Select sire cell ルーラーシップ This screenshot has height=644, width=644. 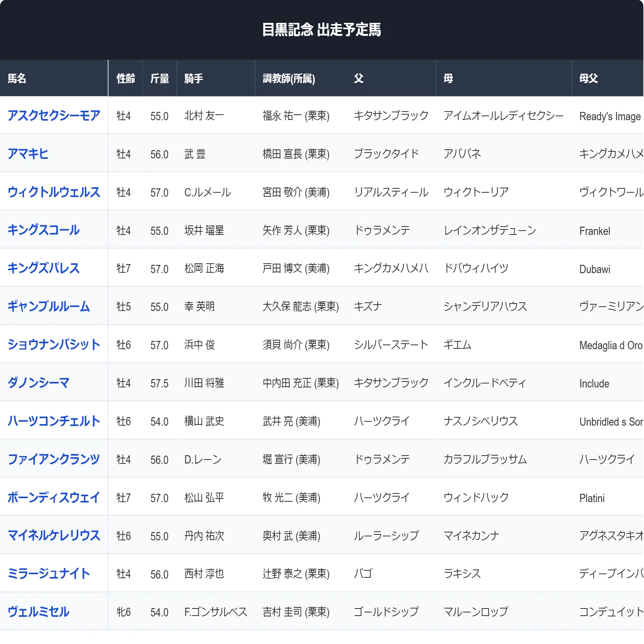coord(391,535)
